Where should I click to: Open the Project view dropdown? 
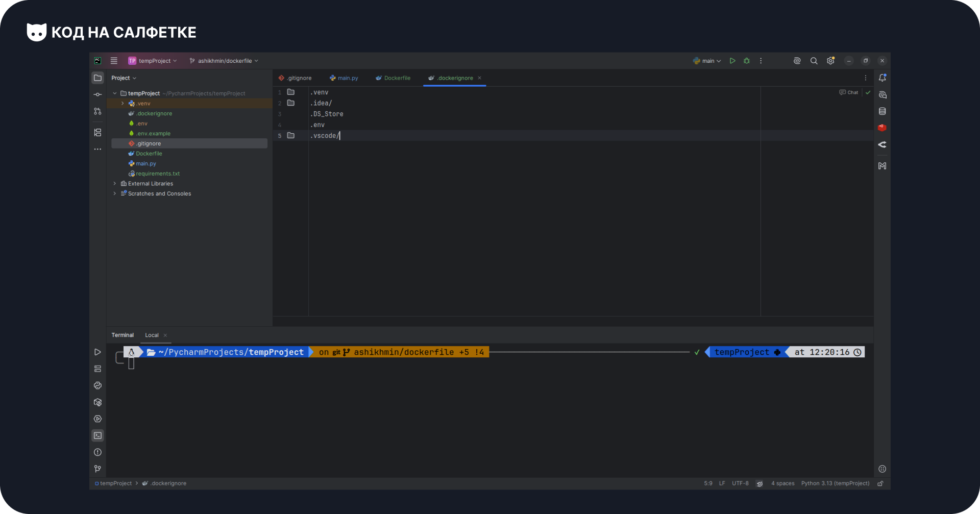[124, 78]
